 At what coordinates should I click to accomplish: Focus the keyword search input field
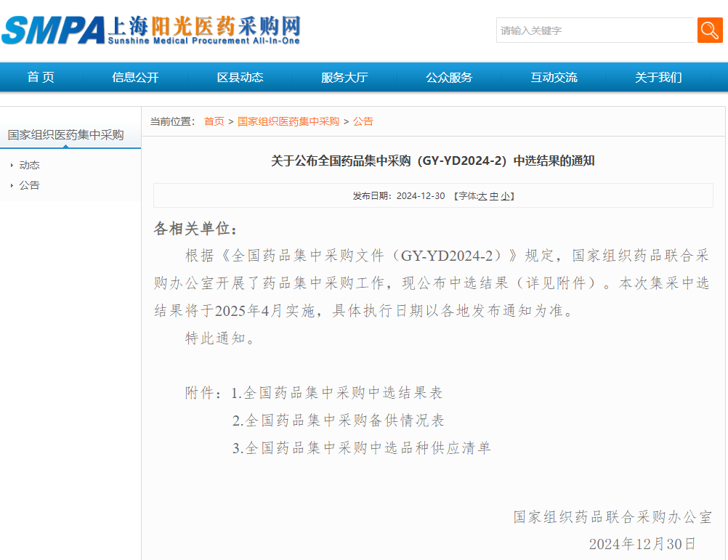[595, 31]
